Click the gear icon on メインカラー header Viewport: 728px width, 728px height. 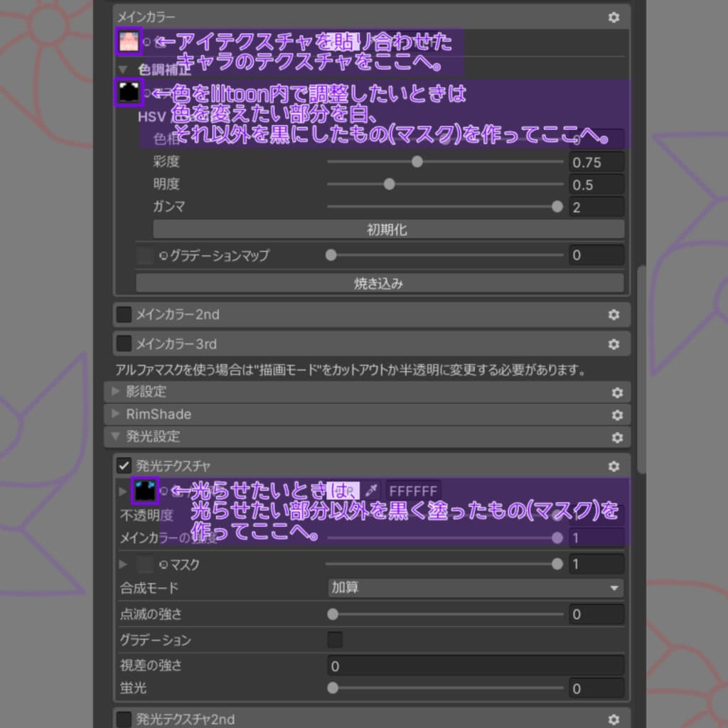[614, 16]
